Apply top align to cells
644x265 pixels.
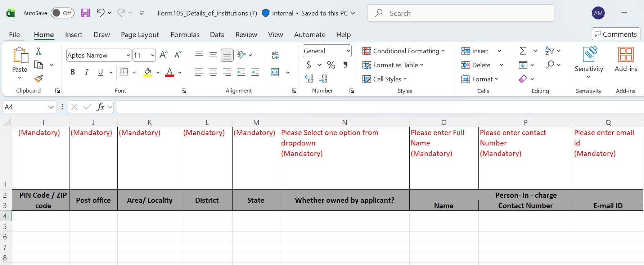[199, 54]
